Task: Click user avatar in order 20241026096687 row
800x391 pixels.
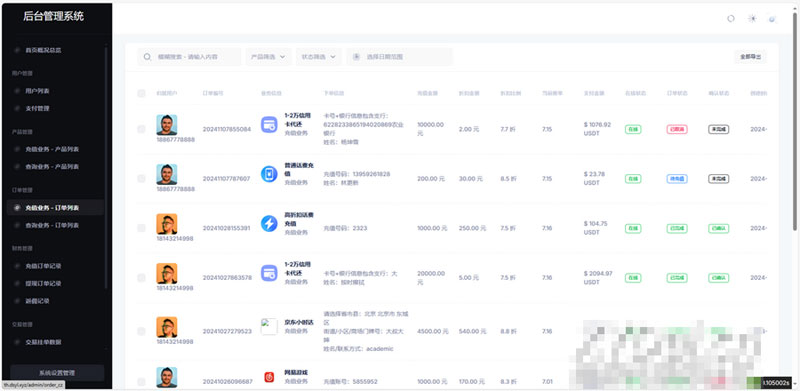Action: click(167, 377)
